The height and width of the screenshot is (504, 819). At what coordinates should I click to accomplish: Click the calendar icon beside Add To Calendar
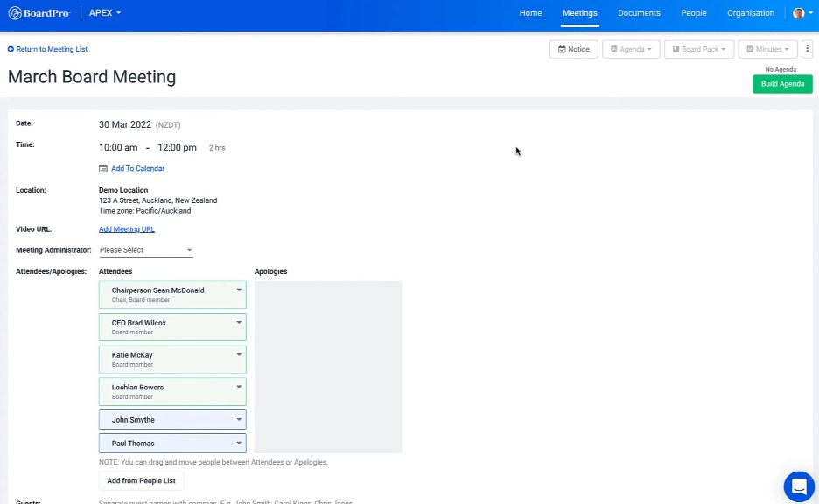pyautogui.click(x=103, y=168)
